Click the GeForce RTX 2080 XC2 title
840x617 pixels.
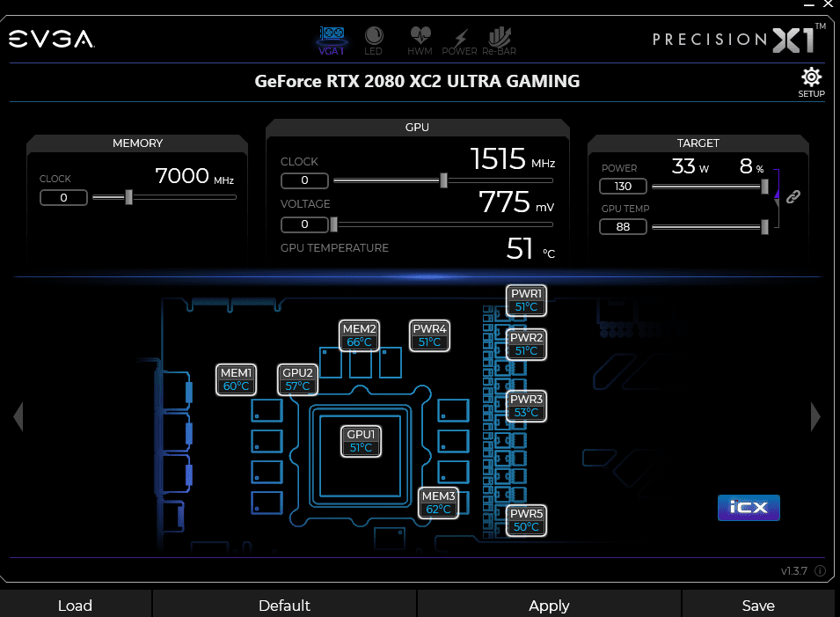[x=417, y=81]
